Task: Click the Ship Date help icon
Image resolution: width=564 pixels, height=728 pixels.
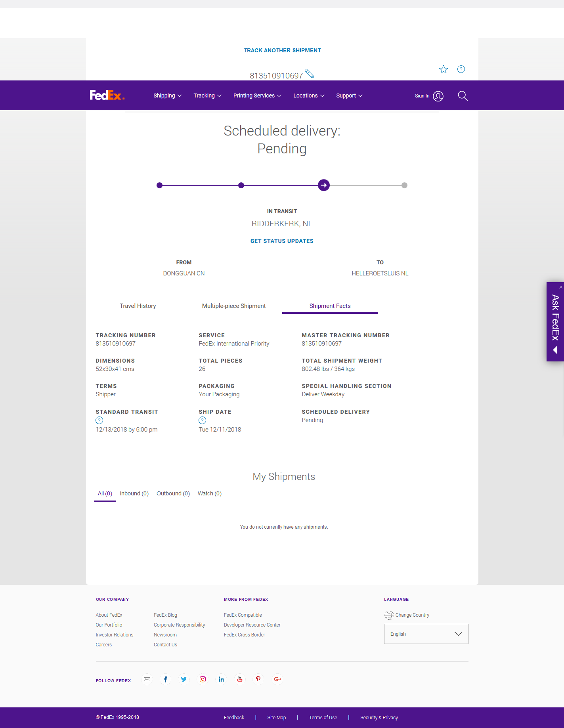Action: coord(202,420)
